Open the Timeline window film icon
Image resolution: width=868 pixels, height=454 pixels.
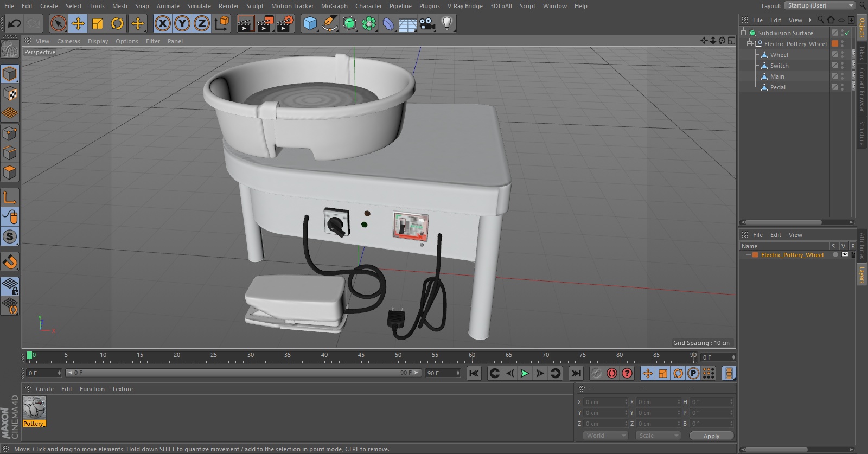(x=729, y=373)
